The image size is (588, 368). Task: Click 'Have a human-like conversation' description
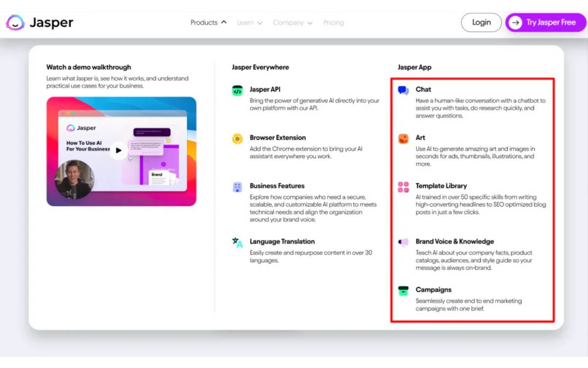pos(481,108)
